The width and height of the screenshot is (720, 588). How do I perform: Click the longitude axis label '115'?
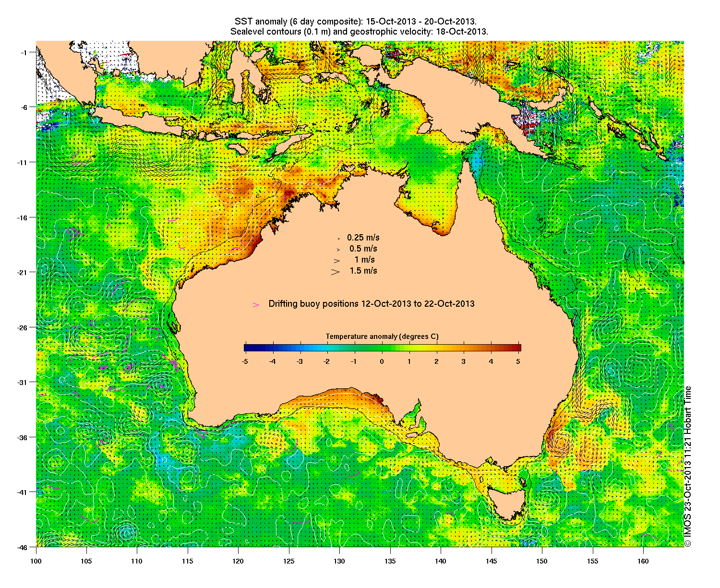(x=188, y=561)
